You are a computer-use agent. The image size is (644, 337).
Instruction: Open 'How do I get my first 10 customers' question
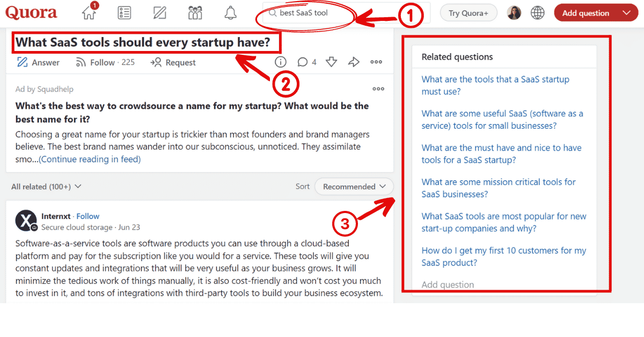(x=504, y=257)
